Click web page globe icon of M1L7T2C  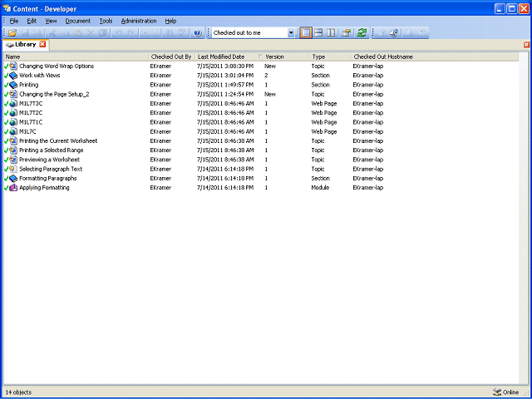(13, 113)
